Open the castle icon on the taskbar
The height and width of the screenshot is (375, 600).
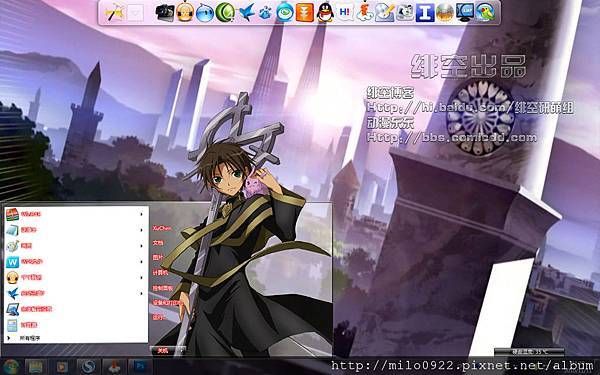click(x=36, y=367)
